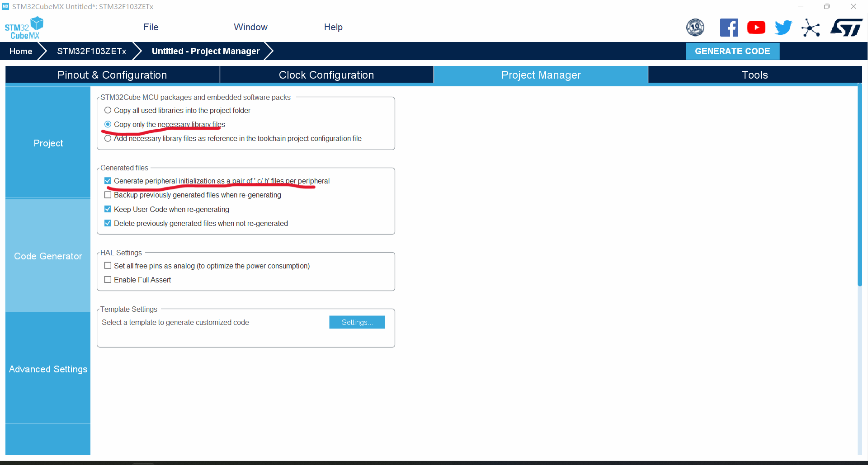Toggle 'Generate peripheral initialization as a pair' checkbox
This screenshot has height=465, width=868.
pos(108,181)
